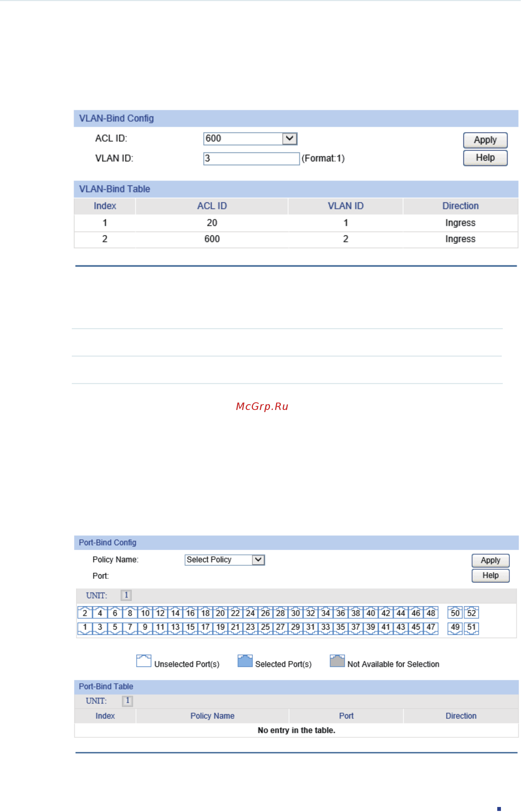Select port 6 icon

coord(115,613)
